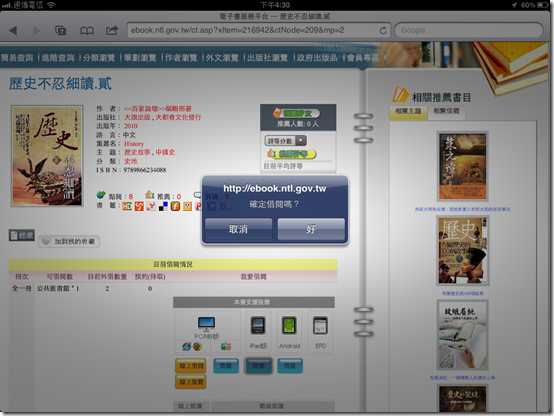Viewport: 554px width, 416px height.
Task: Tap the 借閱 button under iPad版
Action: click(x=258, y=366)
